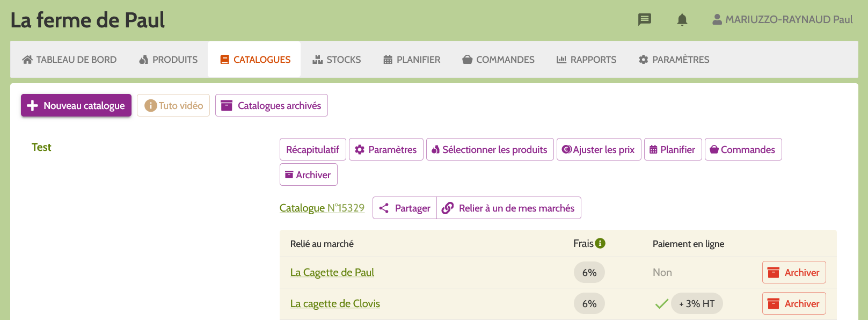868x320 pixels.
Task: Create a Nouveau catalogue
Action: [76, 106]
